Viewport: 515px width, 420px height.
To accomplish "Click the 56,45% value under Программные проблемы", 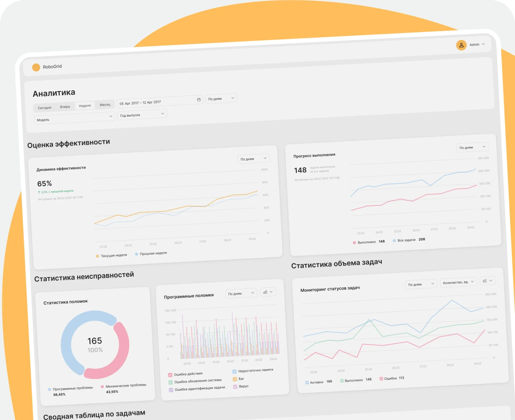I will pyautogui.click(x=59, y=395).
